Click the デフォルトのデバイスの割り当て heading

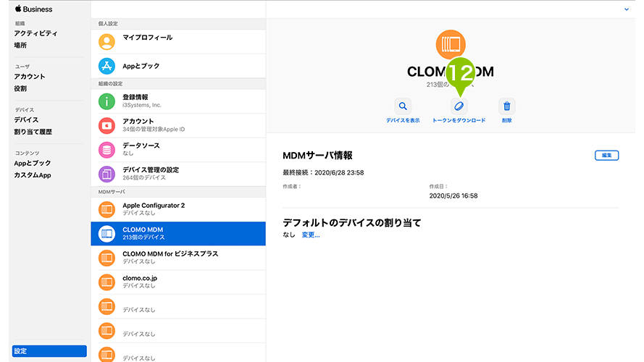pyautogui.click(x=352, y=223)
